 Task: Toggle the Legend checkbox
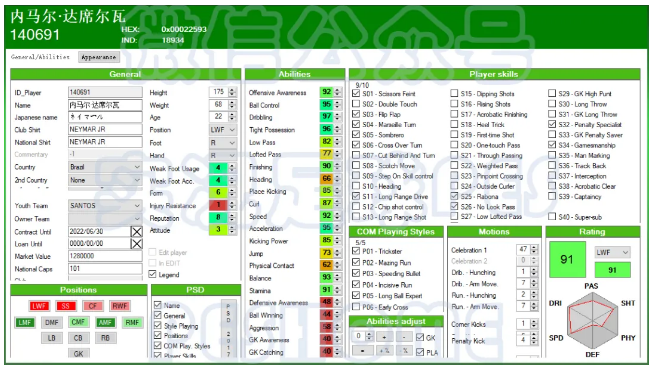[x=152, y=274]
